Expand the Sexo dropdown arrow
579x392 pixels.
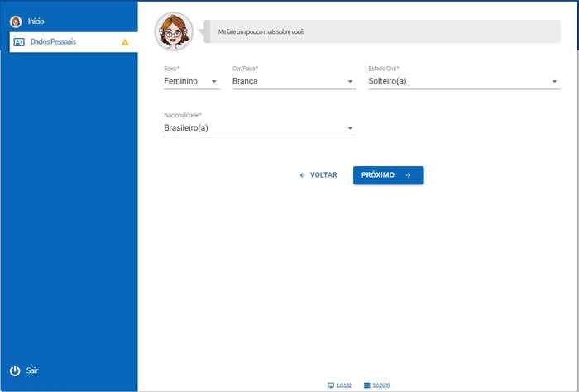pos(213,82)
